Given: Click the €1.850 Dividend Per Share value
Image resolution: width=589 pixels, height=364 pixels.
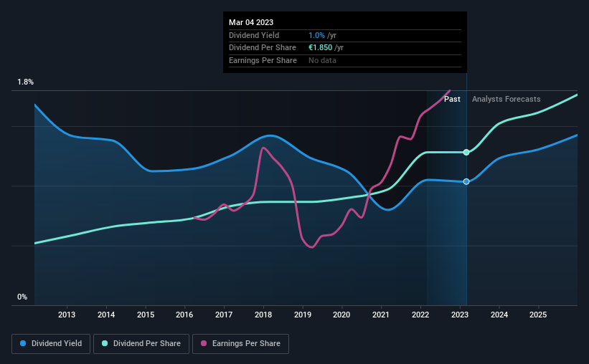Looking at the screenshot, I should click(321, 48).
